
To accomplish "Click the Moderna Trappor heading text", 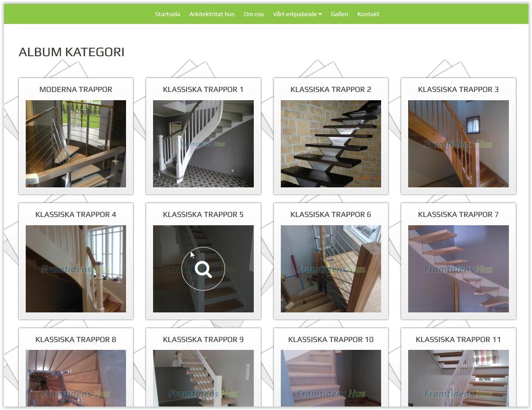I will point(76,89).
